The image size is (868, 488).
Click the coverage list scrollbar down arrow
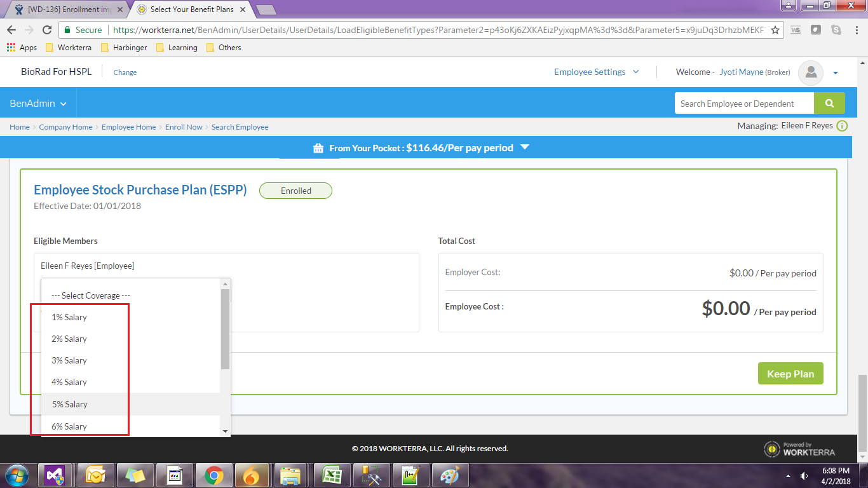(x=225, y=431)
